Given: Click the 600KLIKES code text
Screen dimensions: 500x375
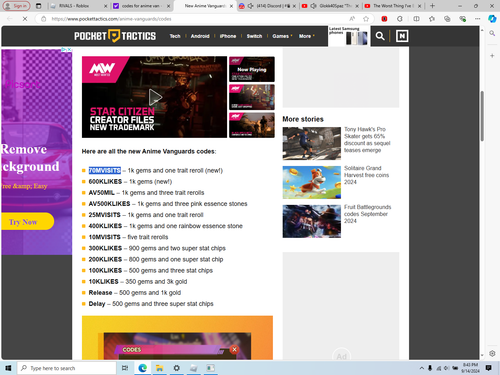Looking at the screenshot, I should point(105,181).
